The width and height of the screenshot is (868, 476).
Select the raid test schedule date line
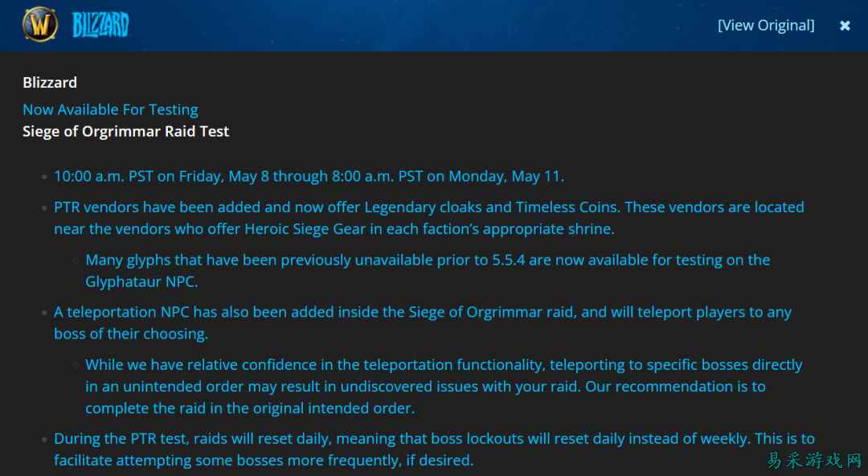pyautogui.click(x=309, y=176)
